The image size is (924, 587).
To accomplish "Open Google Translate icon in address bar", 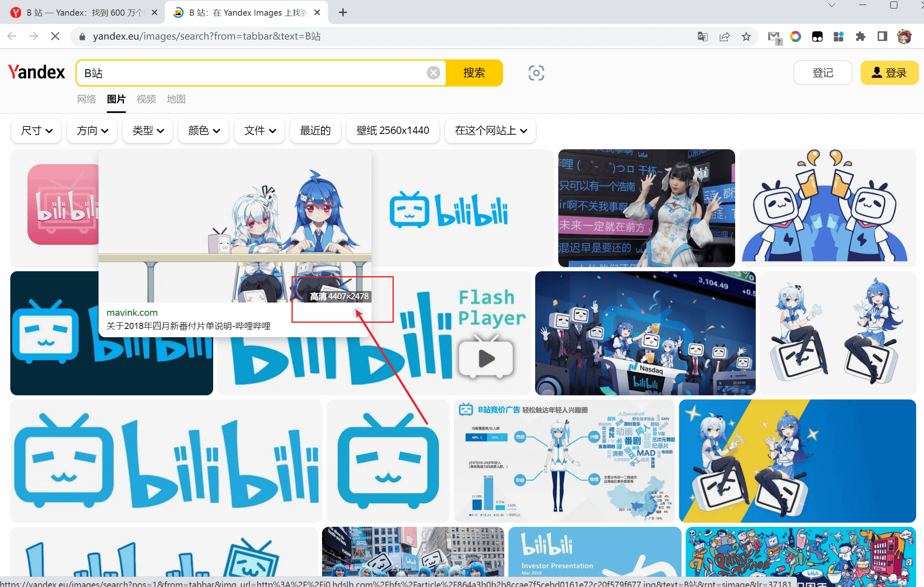I will coord(702,36).
